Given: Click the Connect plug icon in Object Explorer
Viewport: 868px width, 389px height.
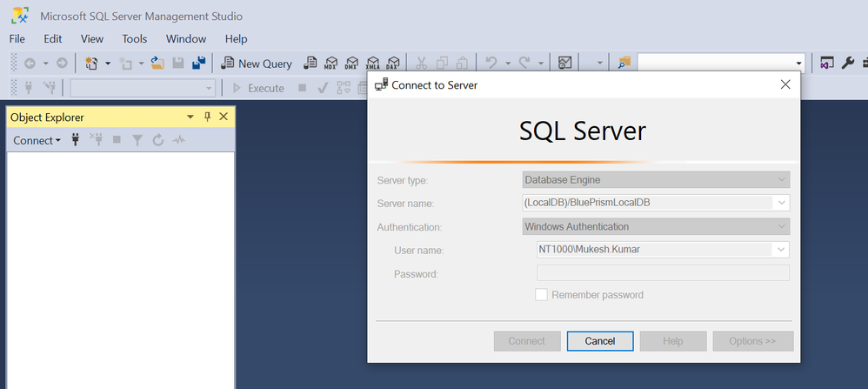Looking at the screenshot, I should click(x=76, y=140).
